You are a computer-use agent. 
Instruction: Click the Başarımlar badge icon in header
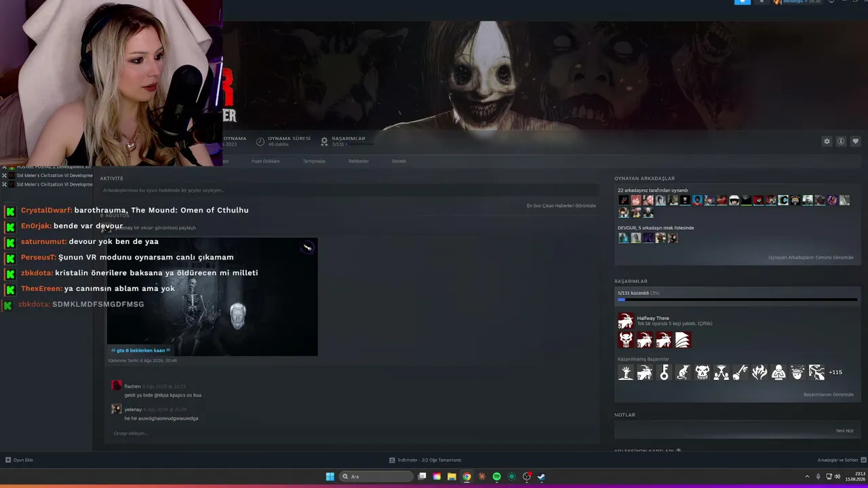[x=324, y=141]
